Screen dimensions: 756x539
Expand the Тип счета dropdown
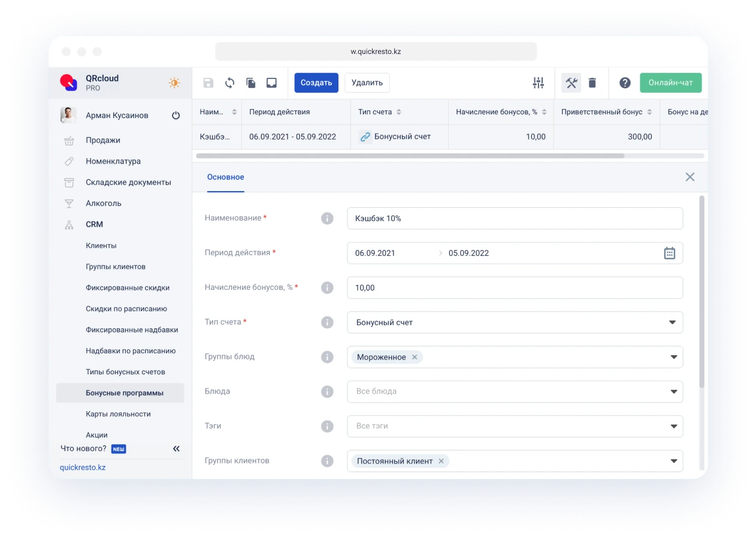pos(672,322)
